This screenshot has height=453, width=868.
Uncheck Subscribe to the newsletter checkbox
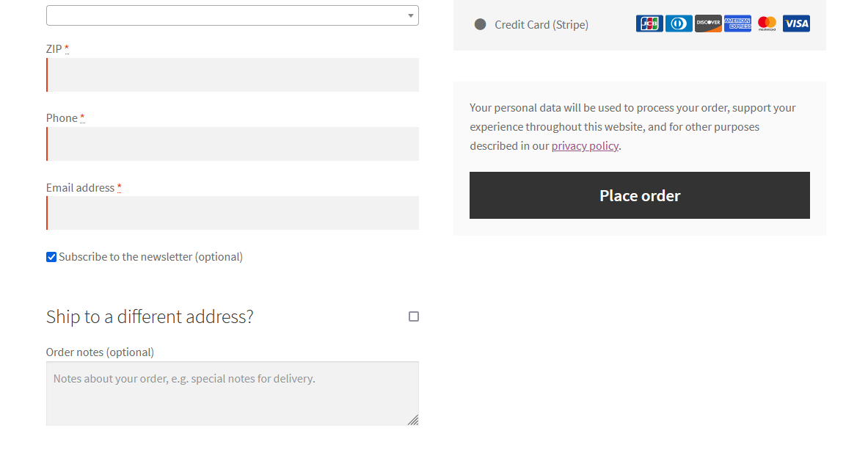click(x=51, y=257)
